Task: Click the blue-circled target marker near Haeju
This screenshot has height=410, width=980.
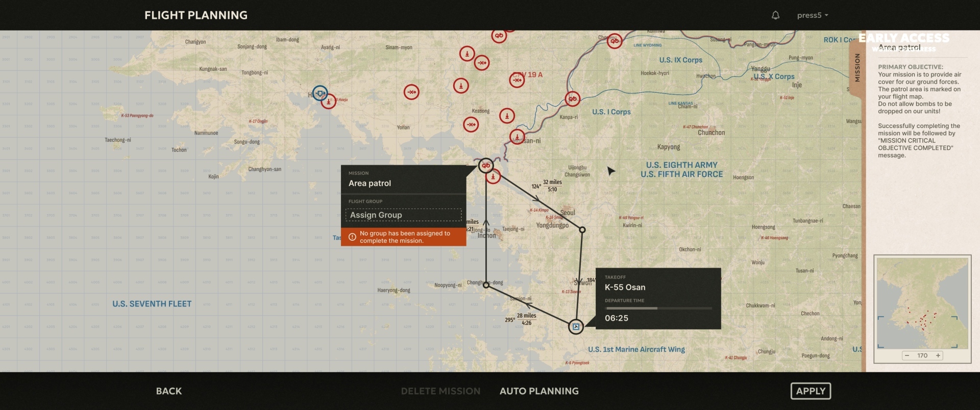Action: click(x=320, y=93)
